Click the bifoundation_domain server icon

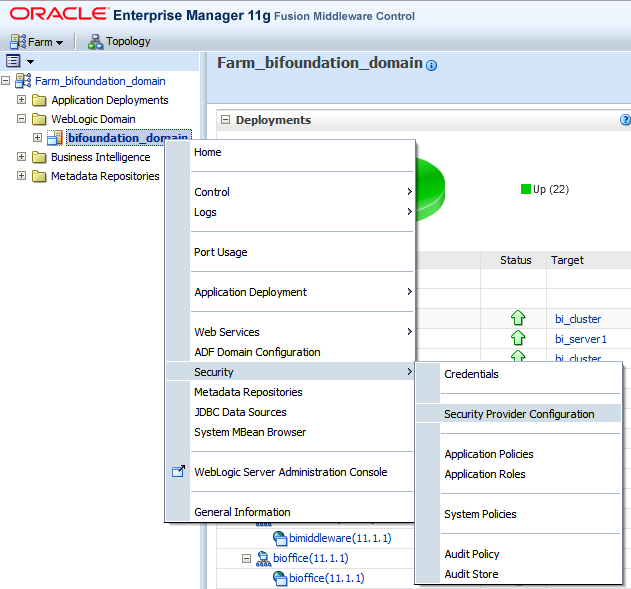pos(55,138)
